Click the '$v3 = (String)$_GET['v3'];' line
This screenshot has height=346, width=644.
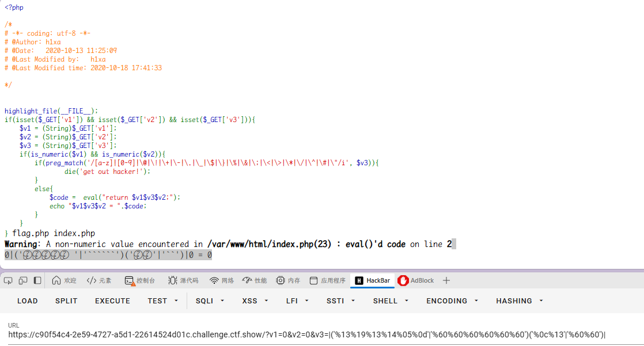point(68,145)
